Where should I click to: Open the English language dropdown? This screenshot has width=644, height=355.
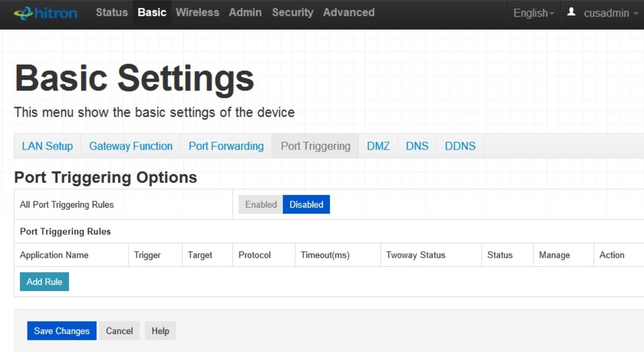tap(533, 13)
